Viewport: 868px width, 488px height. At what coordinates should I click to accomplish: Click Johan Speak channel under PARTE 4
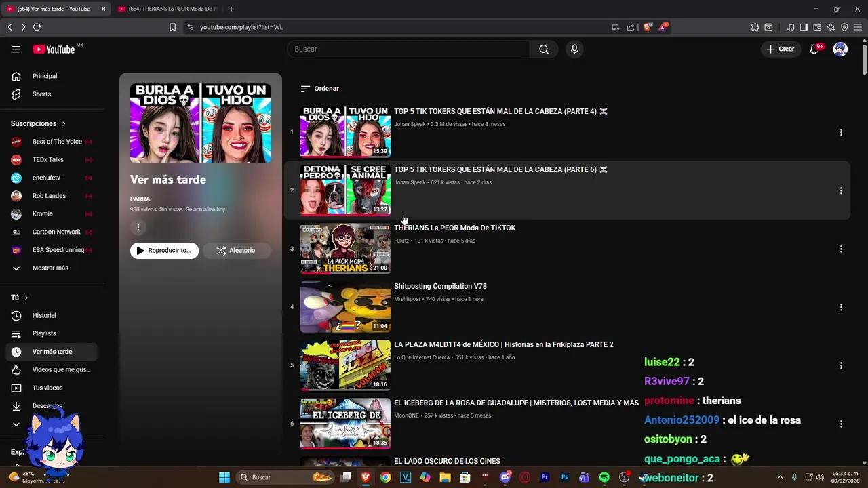point(410,124)
